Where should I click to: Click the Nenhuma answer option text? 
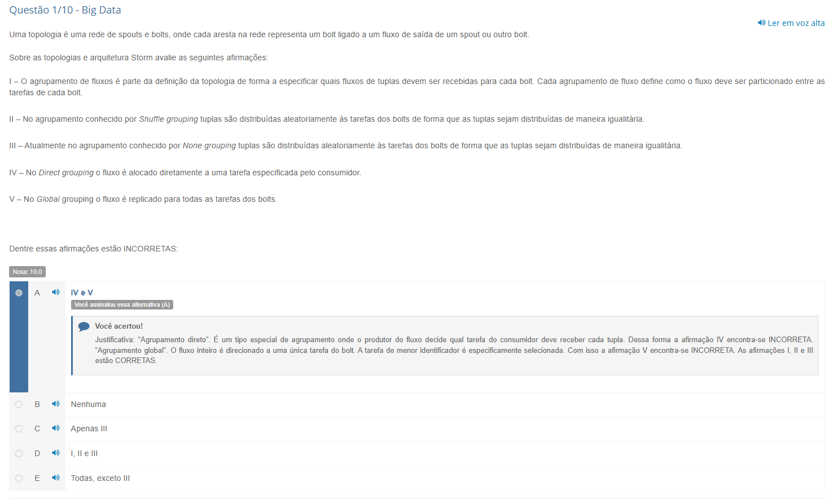[88, 404]
